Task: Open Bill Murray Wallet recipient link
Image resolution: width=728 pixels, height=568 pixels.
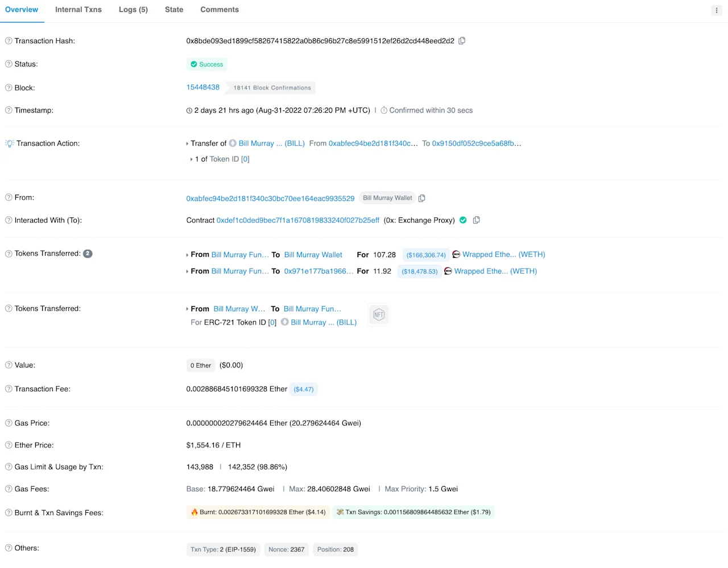Action: coord(313,255)
